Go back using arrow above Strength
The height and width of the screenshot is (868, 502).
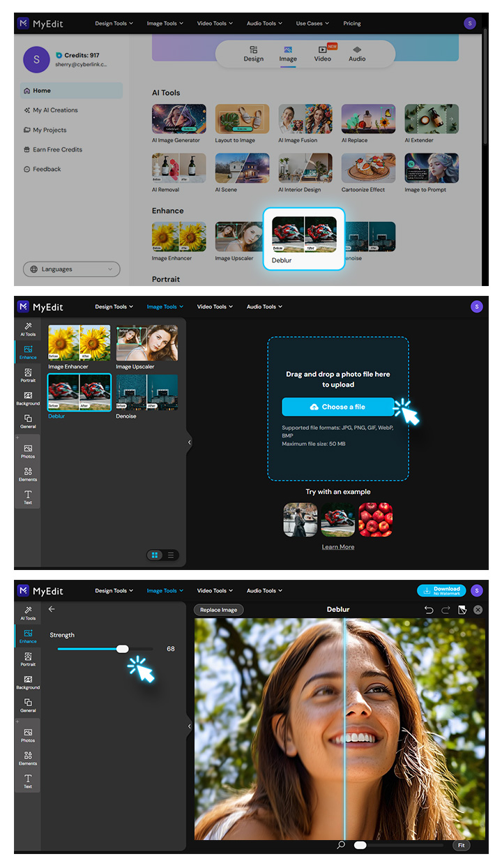(x=52, y=609)
